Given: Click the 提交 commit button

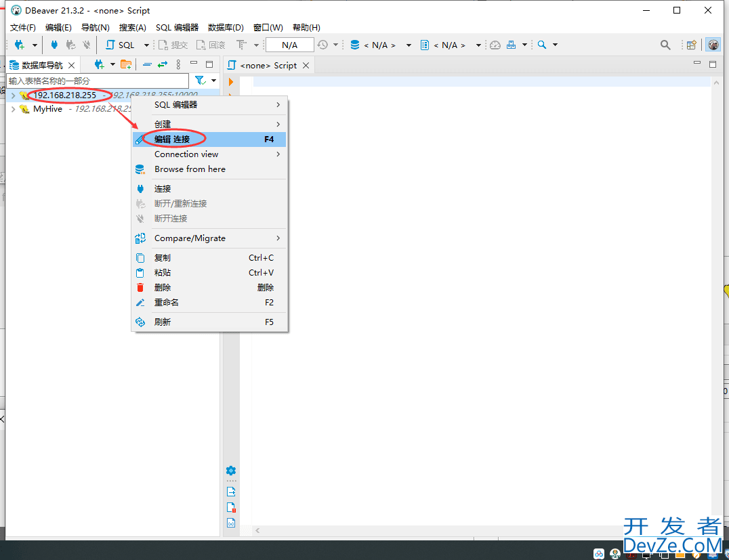Looking at the screenshot, I should [173, 45].
